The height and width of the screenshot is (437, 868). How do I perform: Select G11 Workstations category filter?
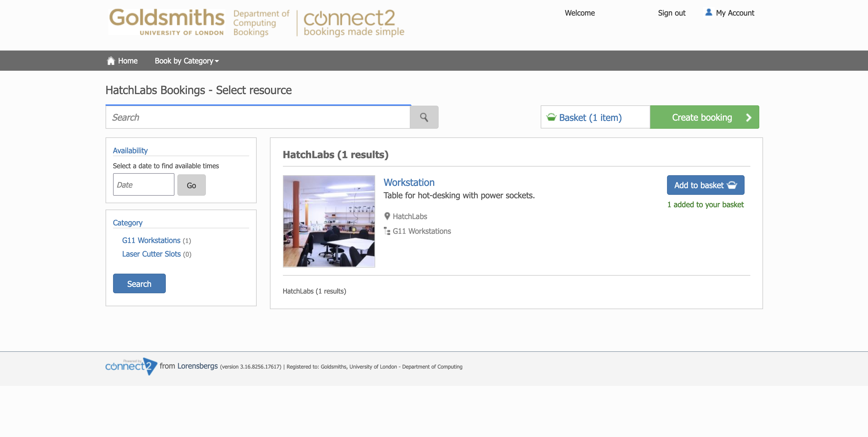click(x=151, y=240)
